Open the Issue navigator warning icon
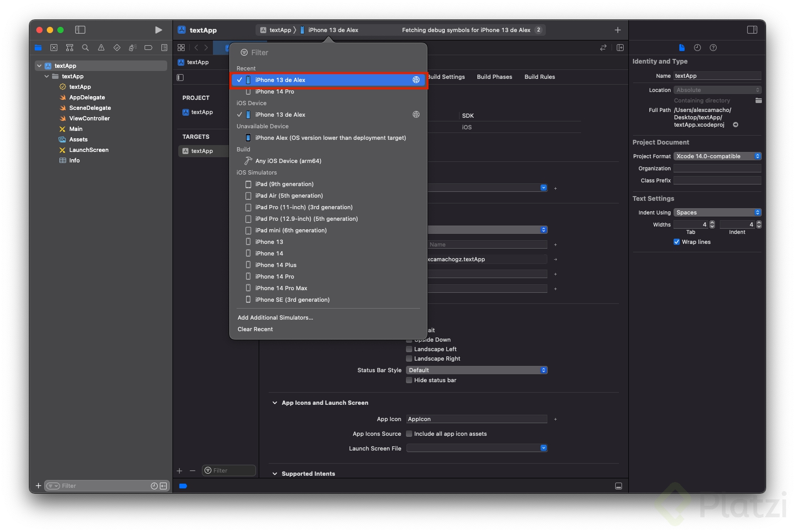The width and height of the screenshot is (795, 532). point(101,48)
